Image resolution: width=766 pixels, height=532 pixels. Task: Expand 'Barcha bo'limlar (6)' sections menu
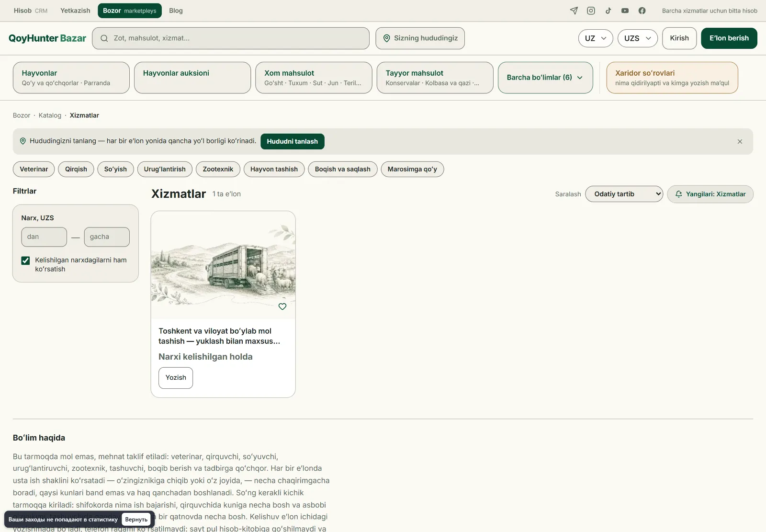pyautogui.click(x=545, y=78)
